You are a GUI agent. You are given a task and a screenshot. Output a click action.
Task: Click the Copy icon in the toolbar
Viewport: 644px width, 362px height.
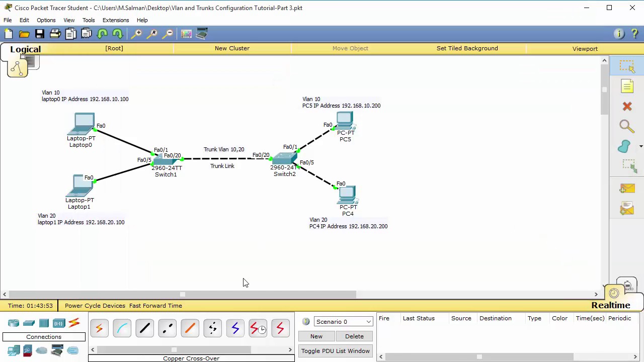[x=71, y=34]
